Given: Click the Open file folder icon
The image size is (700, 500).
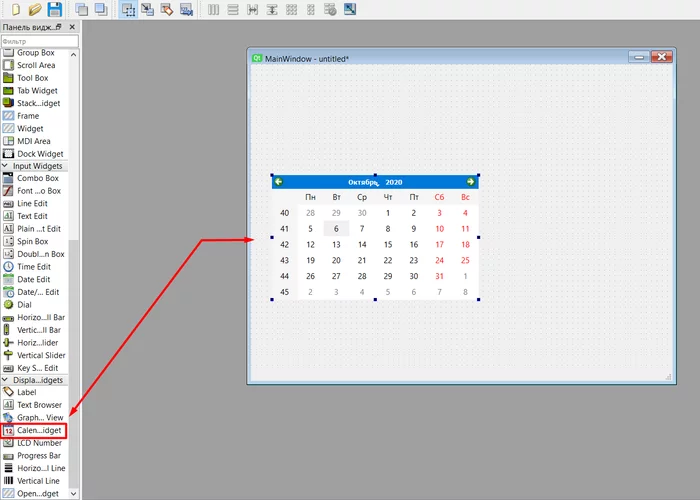Looking at the screenshot, I should [x=35, y=9].
